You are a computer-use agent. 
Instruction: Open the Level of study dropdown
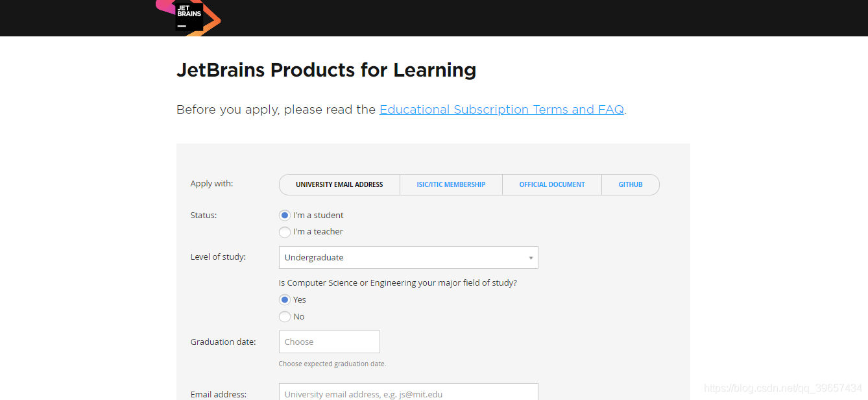(x=408, y=258)
